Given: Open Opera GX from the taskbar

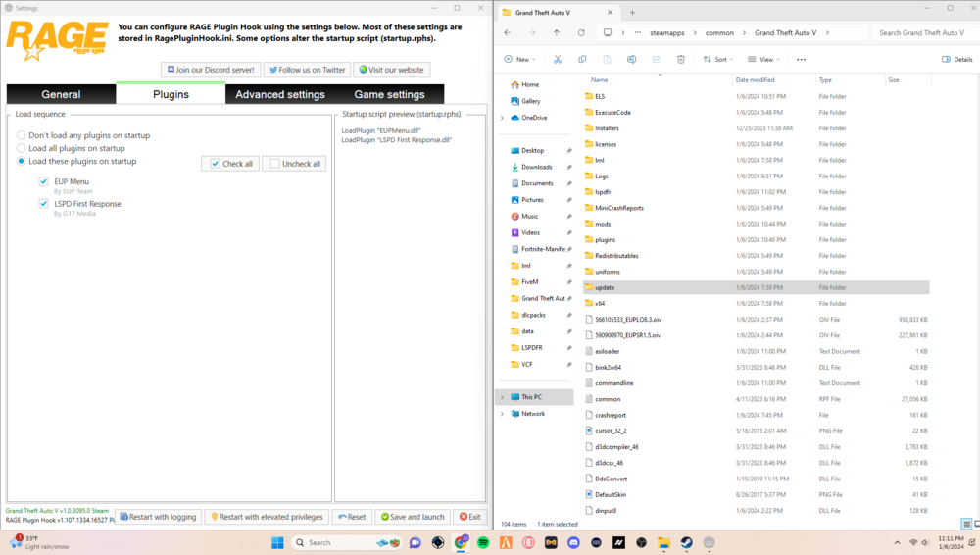Looking at the screenshot, I should [x=528, y=542].
